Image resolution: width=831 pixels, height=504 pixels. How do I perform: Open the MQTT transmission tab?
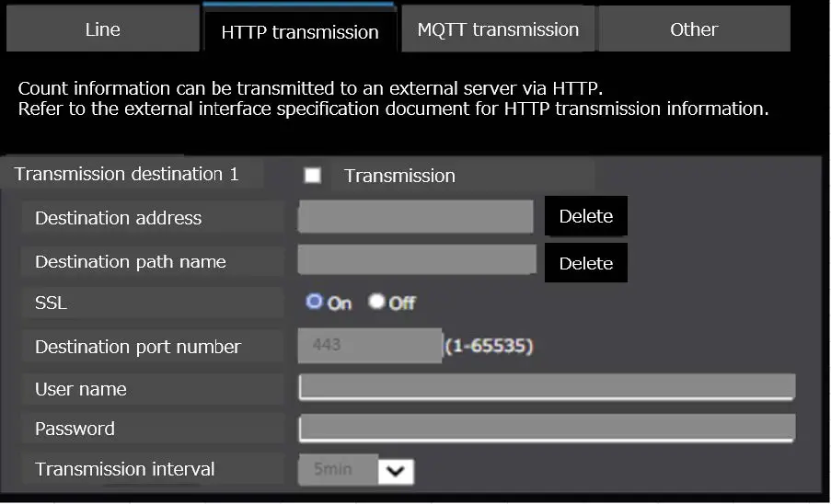(x=498, y=29)
